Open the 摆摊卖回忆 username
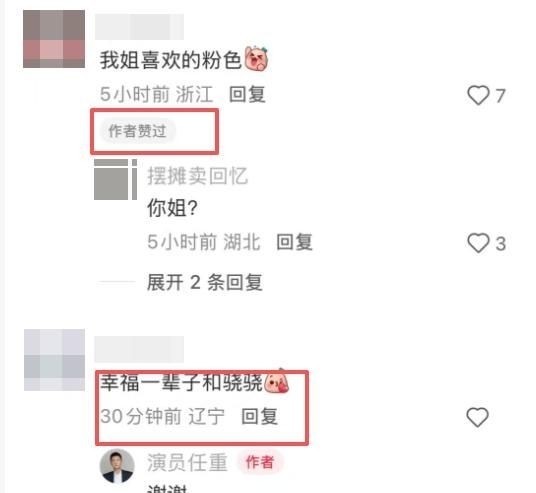This screenshot has height=493, width=536. (197, 176)
